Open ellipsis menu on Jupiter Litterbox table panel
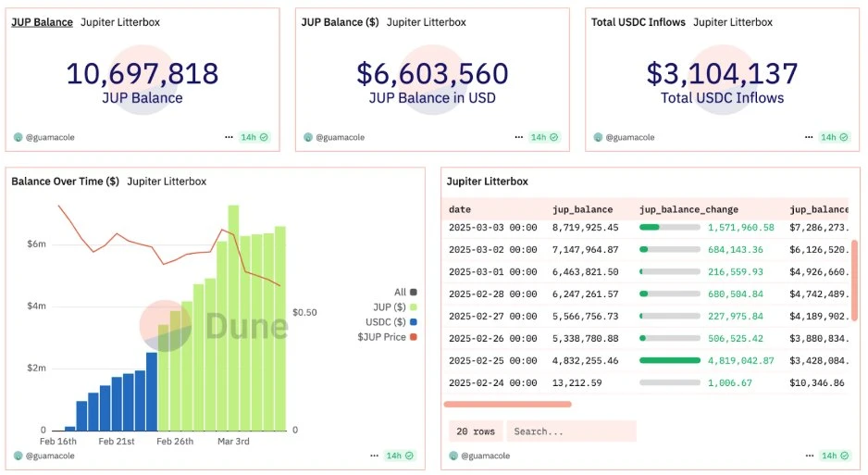868x475 pixels. click(x=809, y=456)
